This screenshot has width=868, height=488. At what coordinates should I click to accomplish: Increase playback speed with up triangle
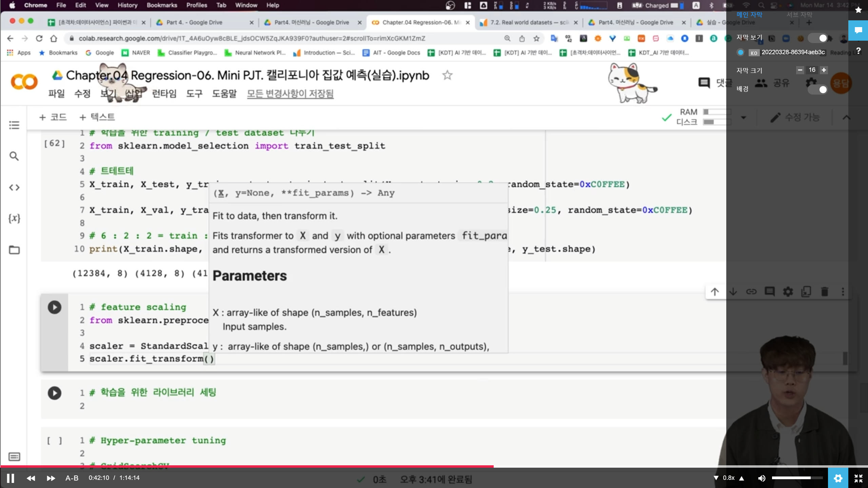[x=742, y=478]
